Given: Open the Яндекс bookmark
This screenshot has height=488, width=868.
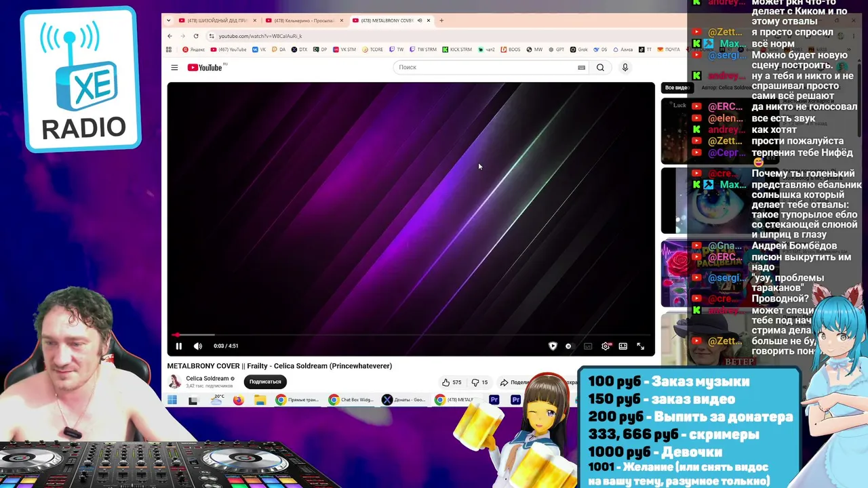Looking at the screenshot, I should (x=194, y=49).
